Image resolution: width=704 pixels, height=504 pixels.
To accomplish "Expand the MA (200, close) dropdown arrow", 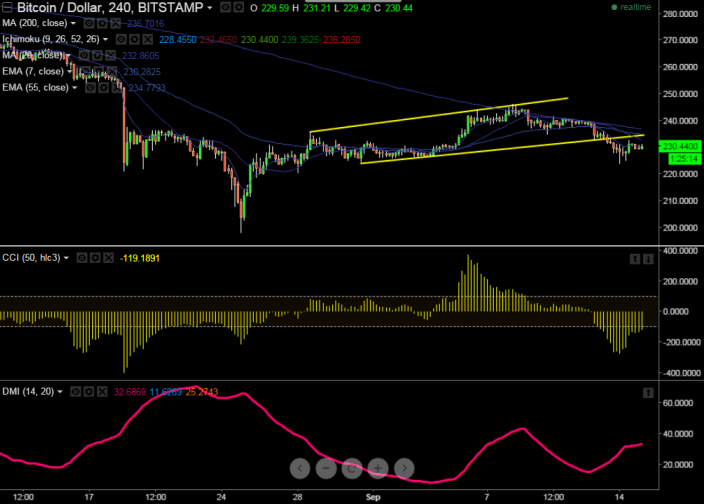I will pyautogui.click(x=73, y=23).
